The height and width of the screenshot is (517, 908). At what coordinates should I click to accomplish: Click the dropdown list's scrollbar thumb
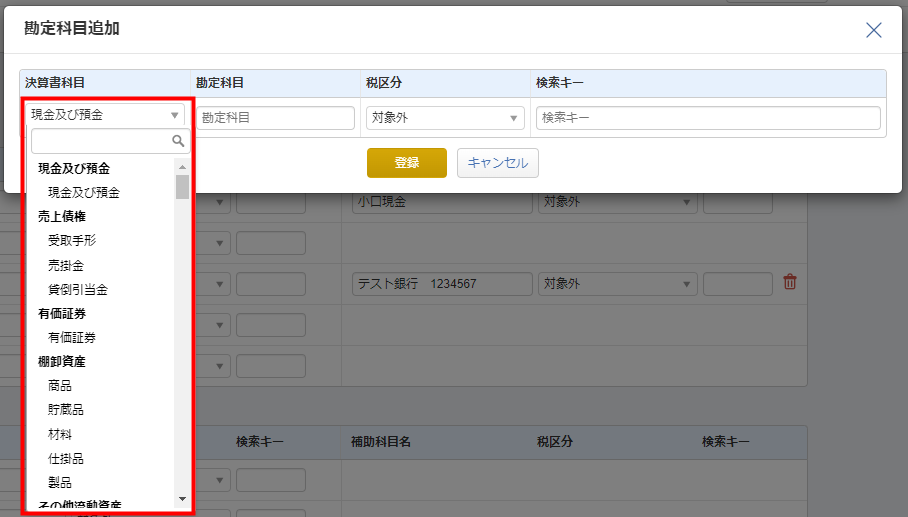tap(182, 186)
